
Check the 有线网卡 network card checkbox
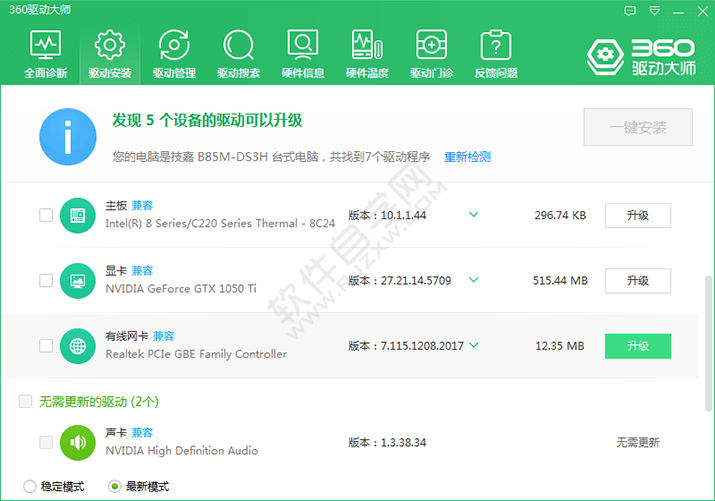46,346
